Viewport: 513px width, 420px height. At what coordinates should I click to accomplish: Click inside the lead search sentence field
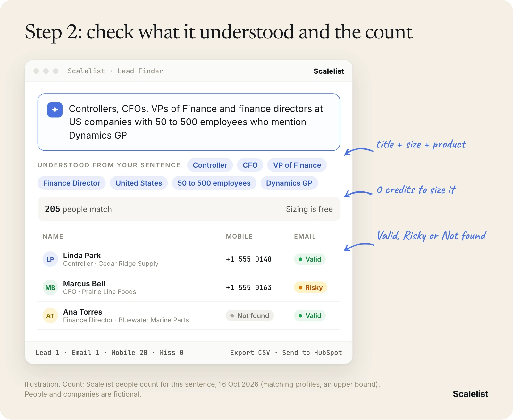pos(189,122)
